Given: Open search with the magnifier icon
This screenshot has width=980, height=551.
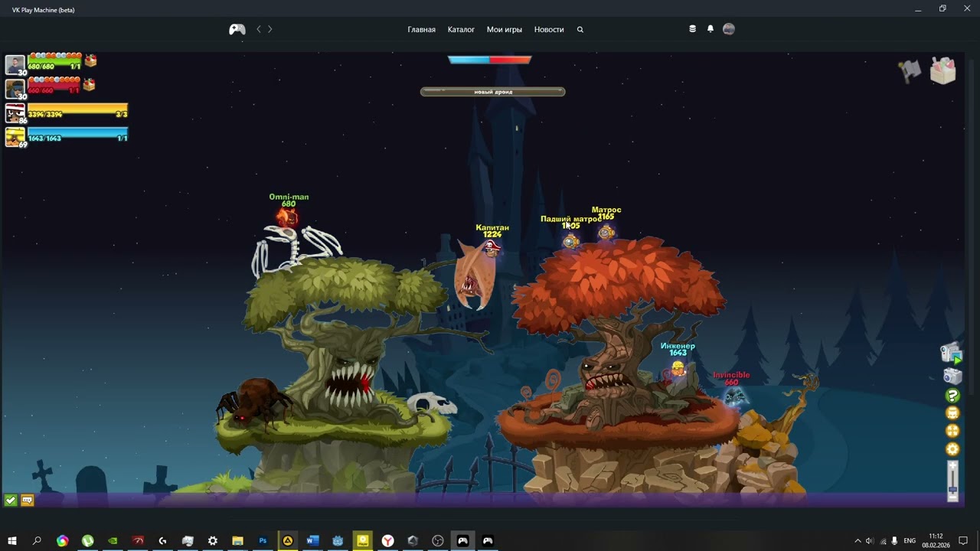Looking at the screenshot, I should point(580,29).
